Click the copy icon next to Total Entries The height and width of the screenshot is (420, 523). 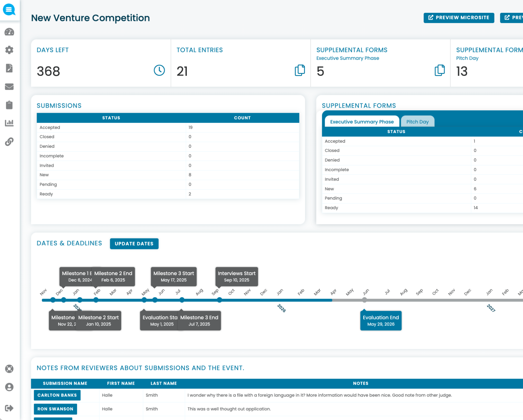click(x=300, y=70)
